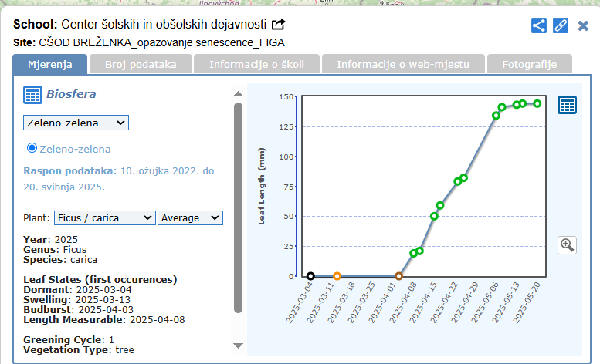Click the magnifier zoom icon near chart
Screen dimensions: 600x364
pyautogui.click(x=567, y=245)
